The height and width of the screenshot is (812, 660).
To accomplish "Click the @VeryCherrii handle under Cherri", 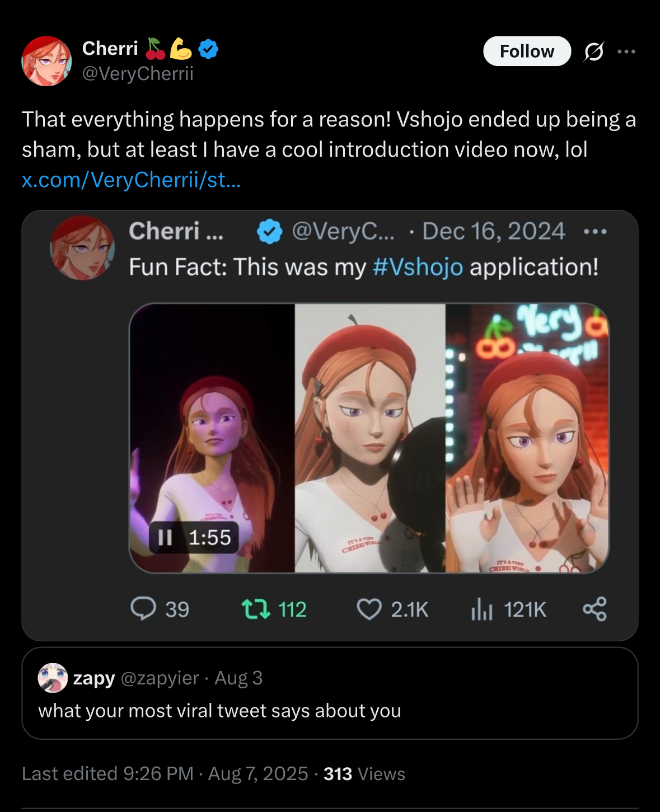I will click(138, 73).
